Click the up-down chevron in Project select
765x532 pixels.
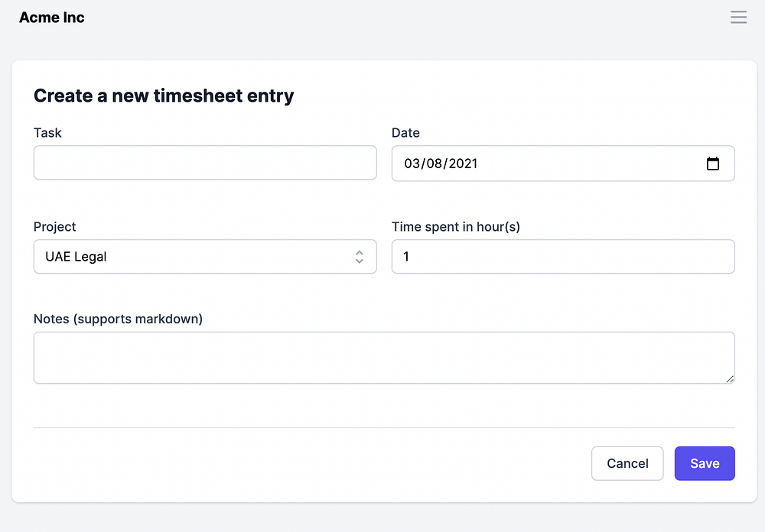coord(359,257)
